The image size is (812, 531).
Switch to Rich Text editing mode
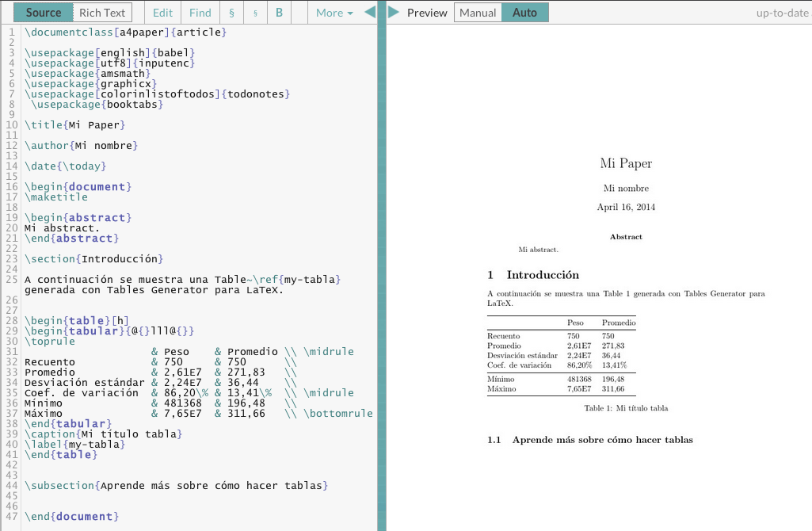point(102,13)
